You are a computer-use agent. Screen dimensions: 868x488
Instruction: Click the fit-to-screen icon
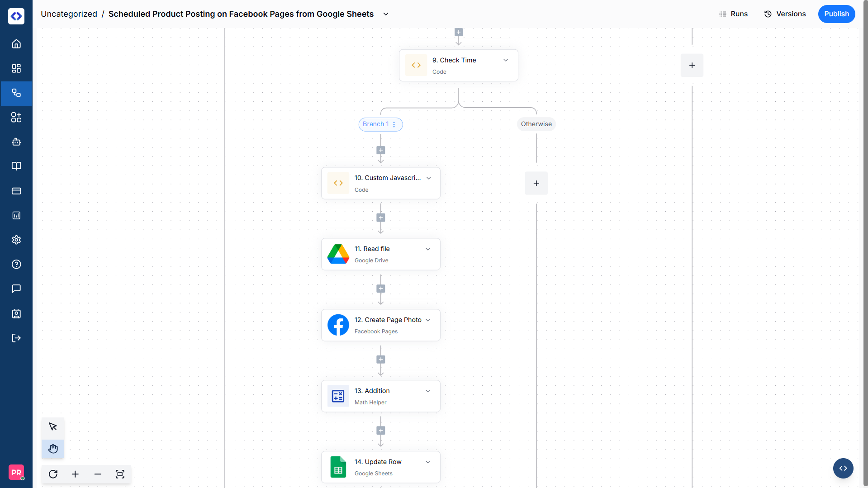[x=120, y=474]
